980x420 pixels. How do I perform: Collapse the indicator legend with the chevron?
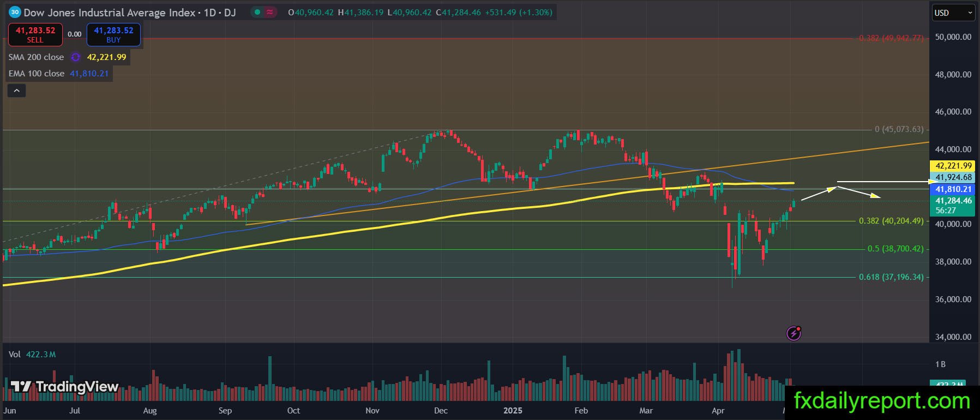click(x=16, y=91)
